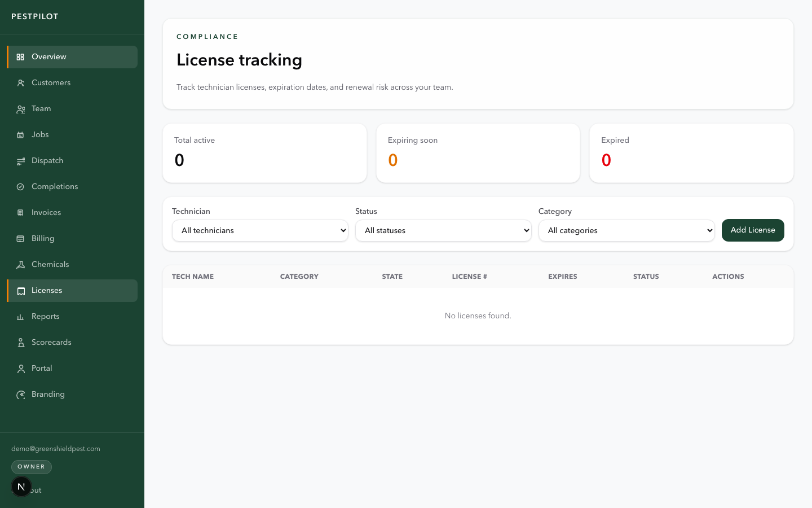Click the EXPIRES column header
This screenshot has height=508, width=812.
coord(563,277)
